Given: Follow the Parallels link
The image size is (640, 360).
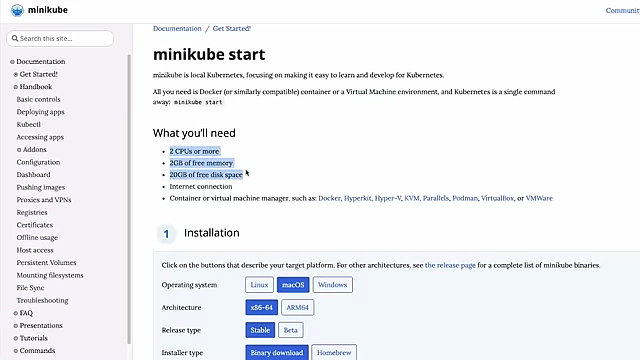Looking at the screenshot, I should pos(436,198).
